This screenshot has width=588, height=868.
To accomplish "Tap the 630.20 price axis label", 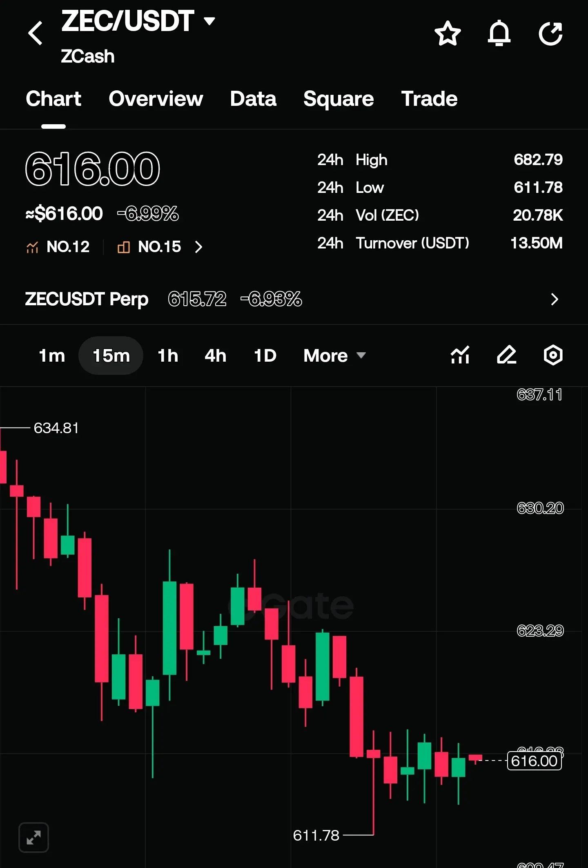I will [540, 508].
